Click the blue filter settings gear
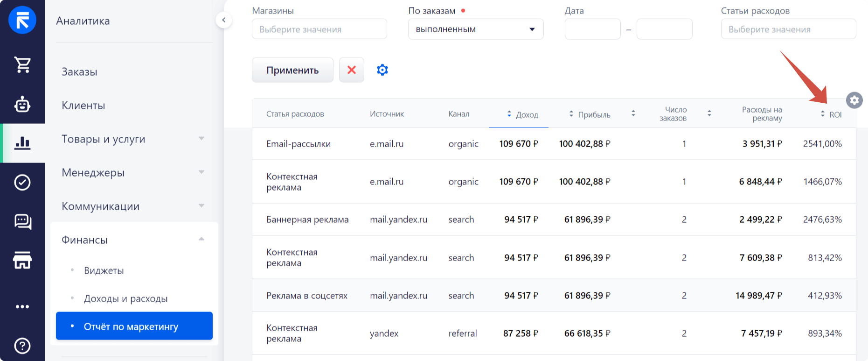 click(x=382, y=70)
